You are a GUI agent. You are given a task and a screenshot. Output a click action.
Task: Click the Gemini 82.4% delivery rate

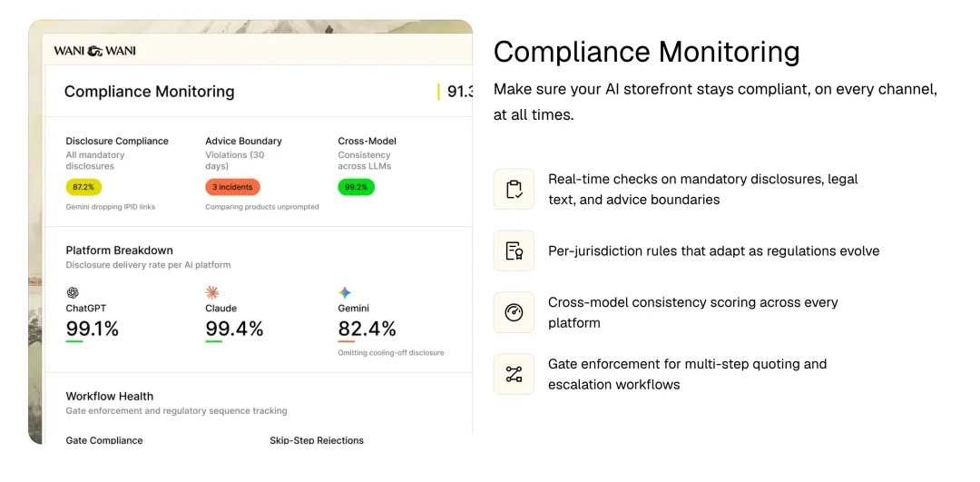tap(367, 329)
